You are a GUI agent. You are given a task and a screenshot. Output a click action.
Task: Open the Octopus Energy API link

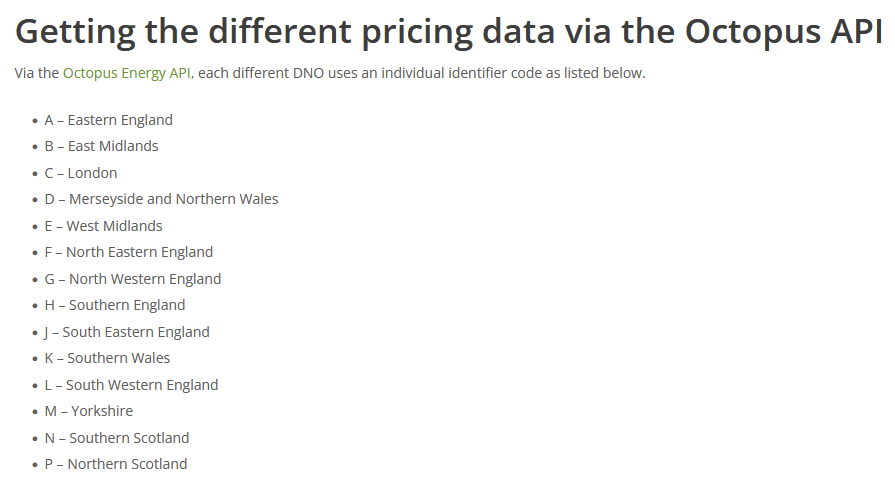(127, 74)
